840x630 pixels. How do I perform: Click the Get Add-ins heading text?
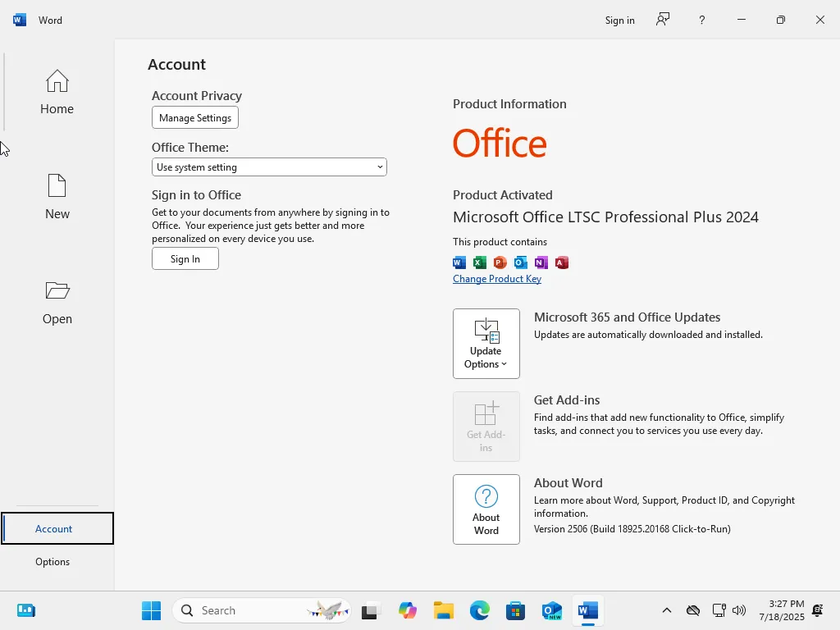(x=567, y=400)
